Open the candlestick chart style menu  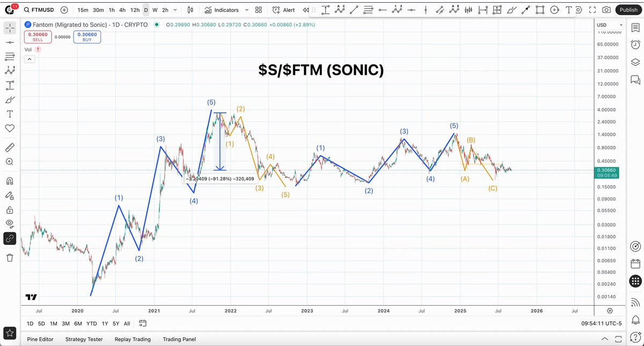coord(191,10)
